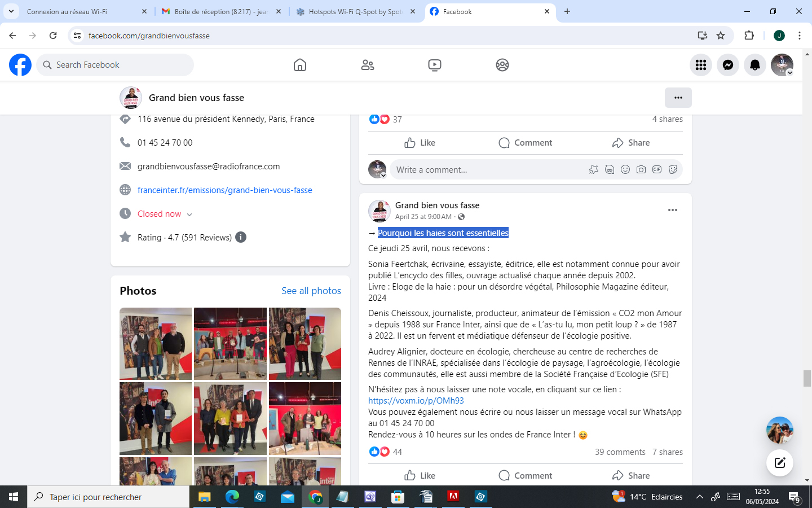Open the Facebook menu grid icon

tap(701, 65)
